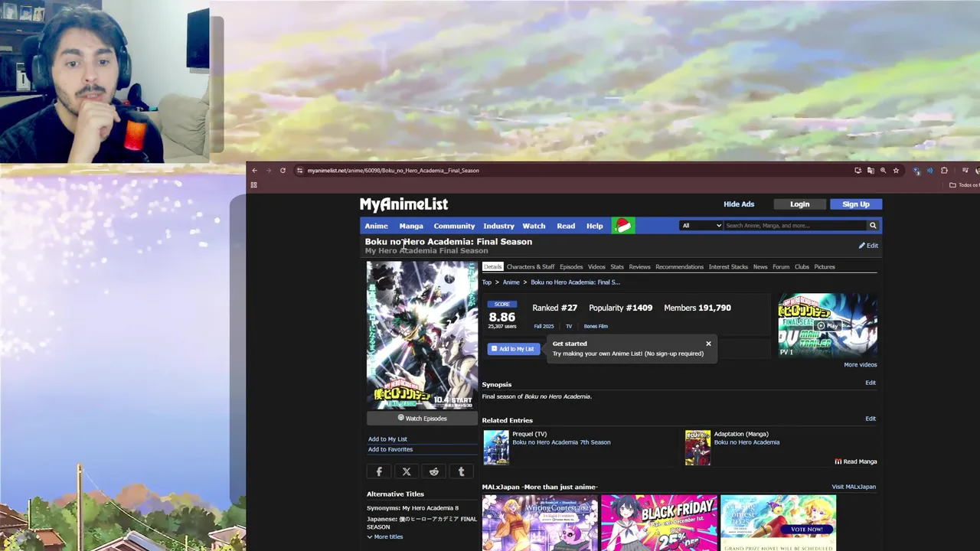Switch to the Pictures tab

point(825,267)
